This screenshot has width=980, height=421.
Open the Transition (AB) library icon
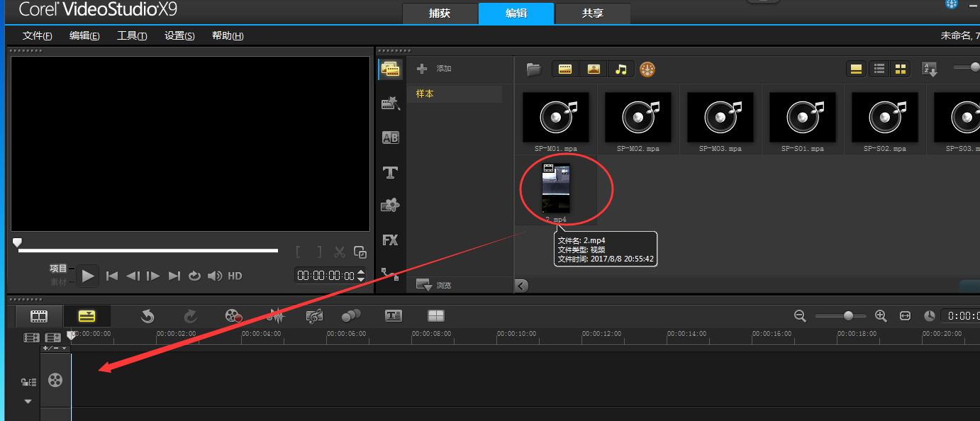[x=390, y=137]
